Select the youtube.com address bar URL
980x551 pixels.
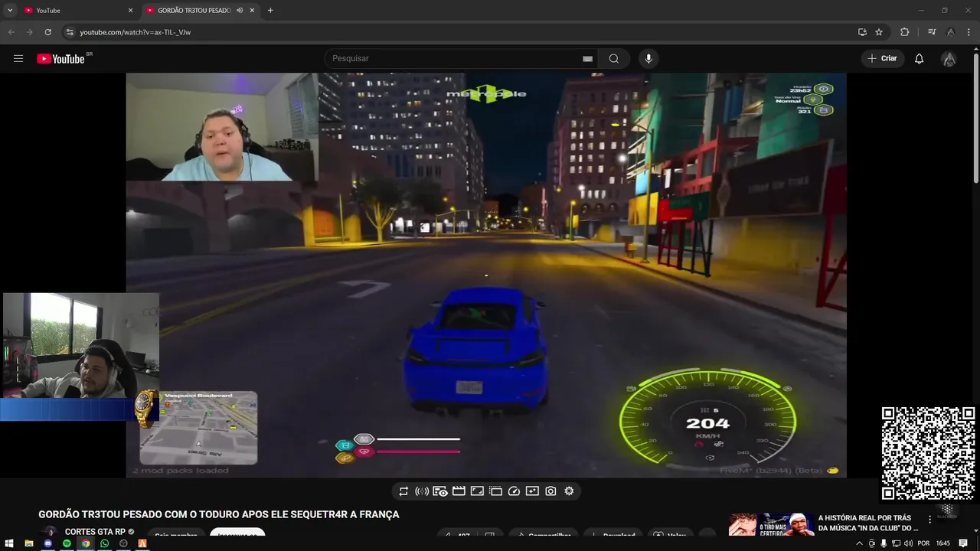click(136, 32)
